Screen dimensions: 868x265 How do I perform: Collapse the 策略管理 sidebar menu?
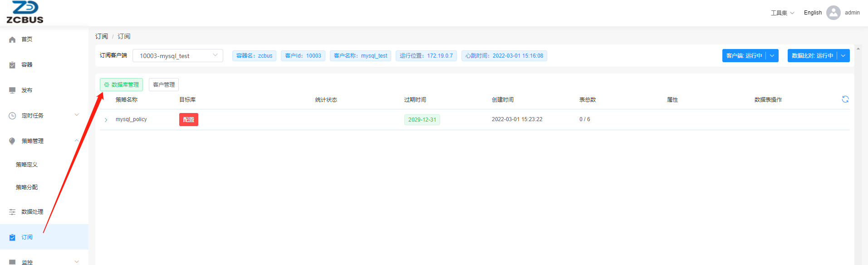(x=77, y=141)
